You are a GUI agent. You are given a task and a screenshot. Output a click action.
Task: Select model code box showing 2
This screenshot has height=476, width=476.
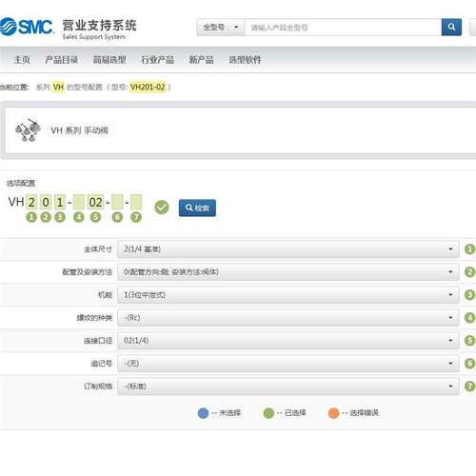click(31, 203)
